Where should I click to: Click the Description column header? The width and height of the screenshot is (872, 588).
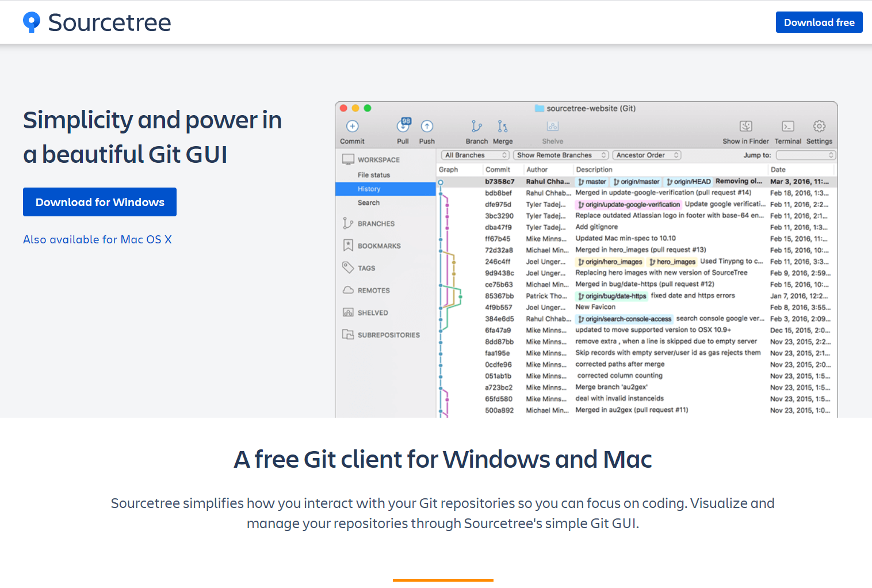(594, 170)
